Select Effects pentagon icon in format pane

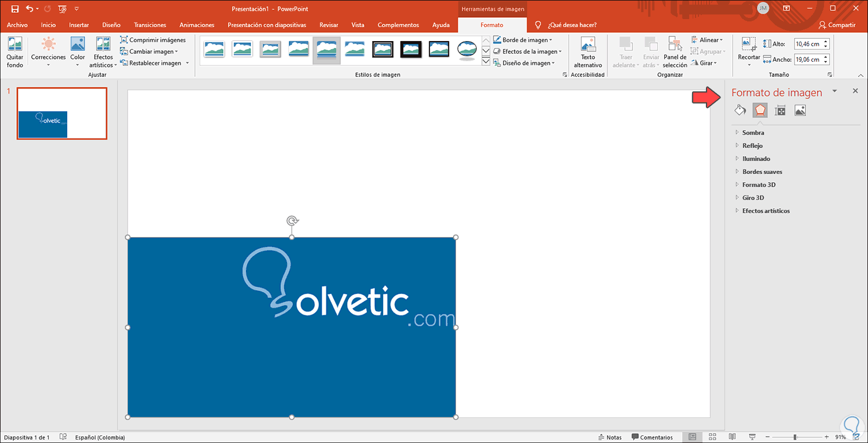click(x=760, y=110)
